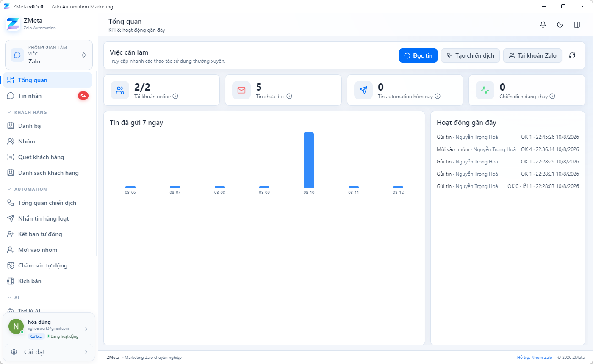Image resolution: width=593 pixels, height=364 pixels.
Task: Click the activity pulse campaign icon
Action: (485, 90)
